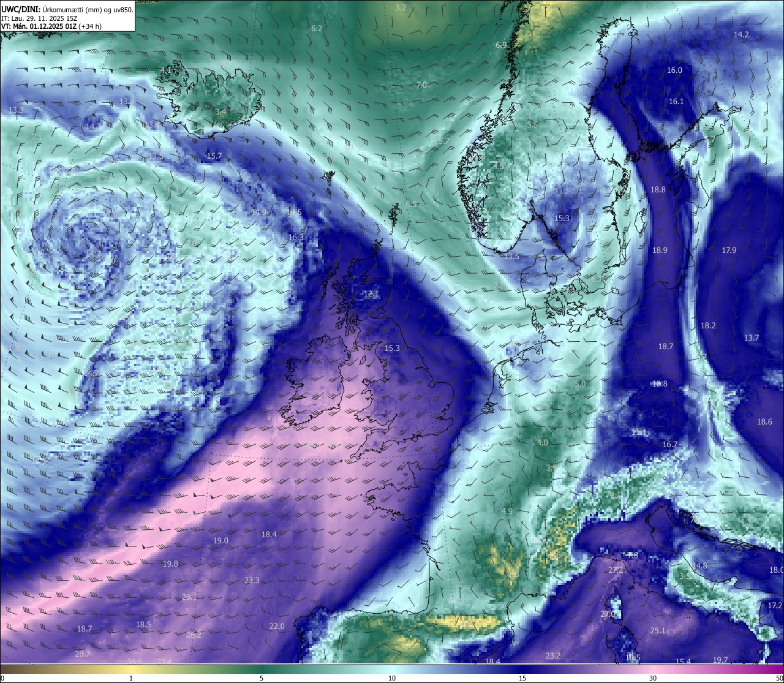784x683 pixels.
Task: Click the green segment of the colorbar
Action: coord(262,669)
